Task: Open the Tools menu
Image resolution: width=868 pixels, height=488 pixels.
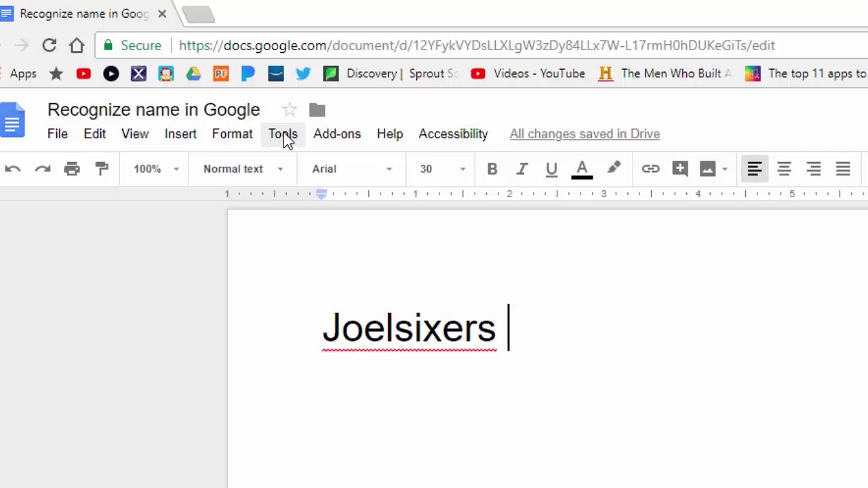Action: click(283, 134)
